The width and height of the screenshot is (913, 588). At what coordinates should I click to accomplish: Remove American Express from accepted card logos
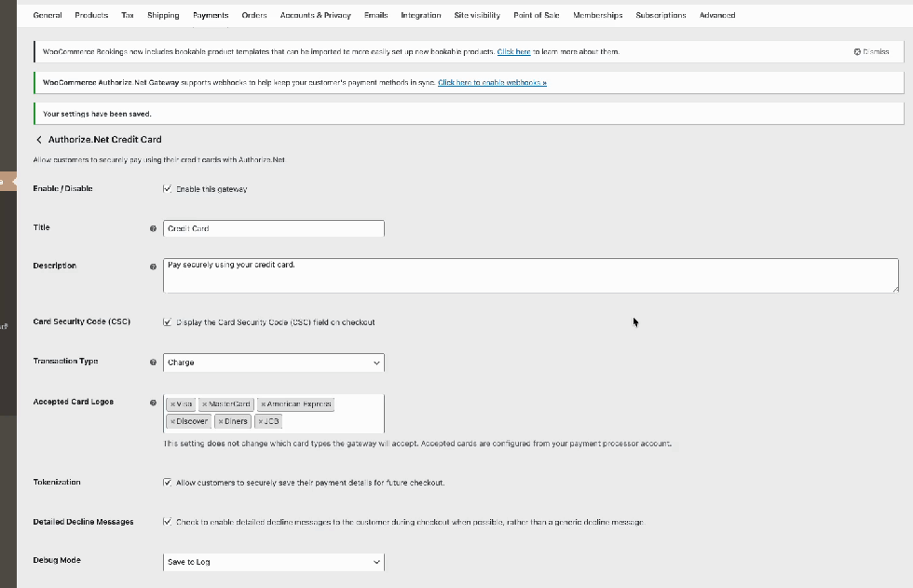click(x=263, y=404)
